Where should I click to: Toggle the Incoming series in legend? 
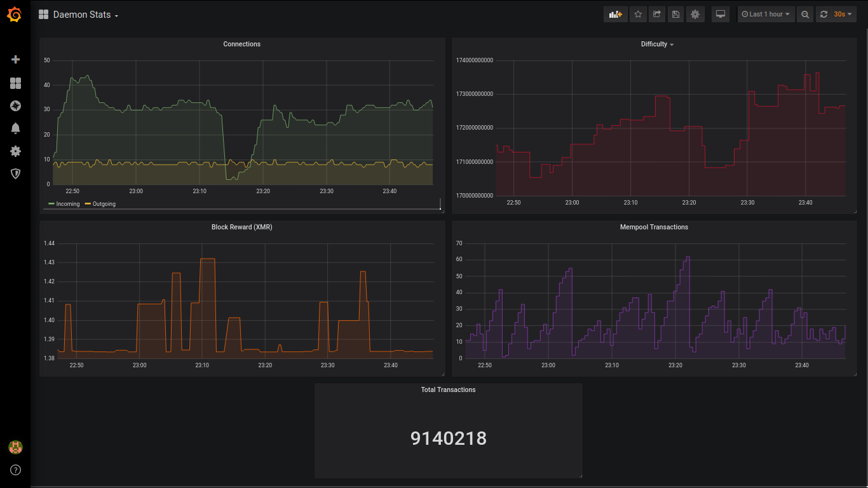(x=67, y=204)
